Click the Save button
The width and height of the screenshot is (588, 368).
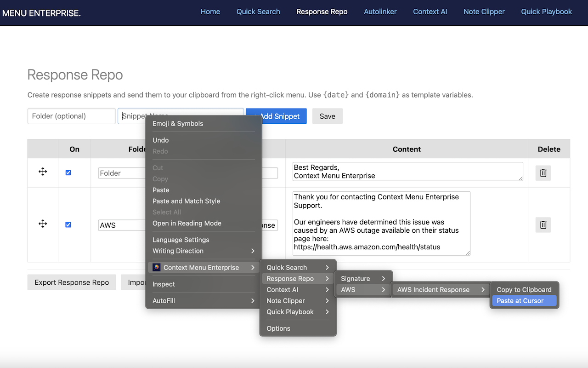(328, 116)
